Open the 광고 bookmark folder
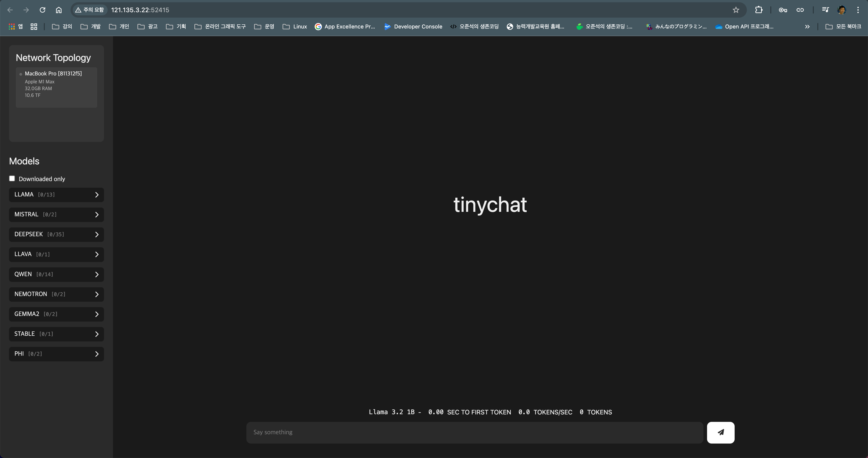Image resolution: width=868 pixels, height=458 pixels. 148,27
